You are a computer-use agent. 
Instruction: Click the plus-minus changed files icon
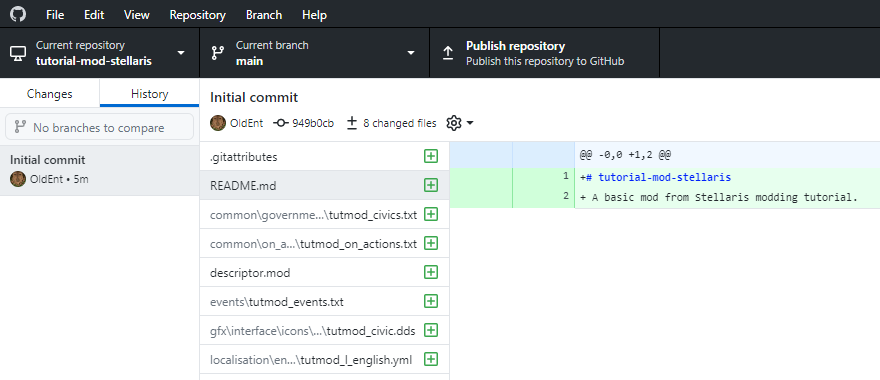(x=352, y=123)
